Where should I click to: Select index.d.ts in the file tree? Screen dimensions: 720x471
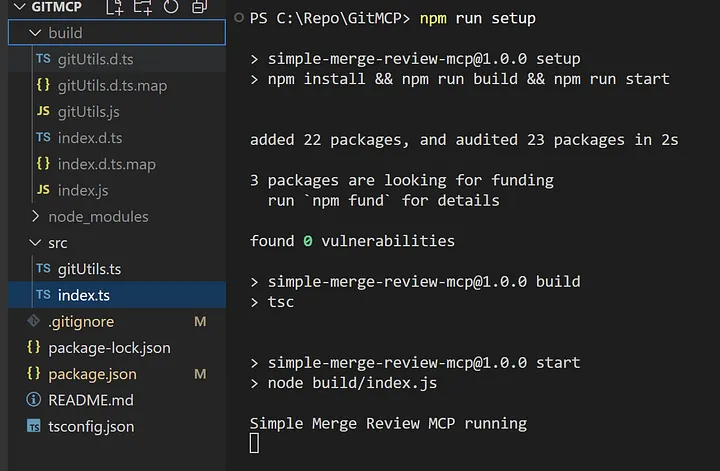pyautogui.click(x=90, y=138)
